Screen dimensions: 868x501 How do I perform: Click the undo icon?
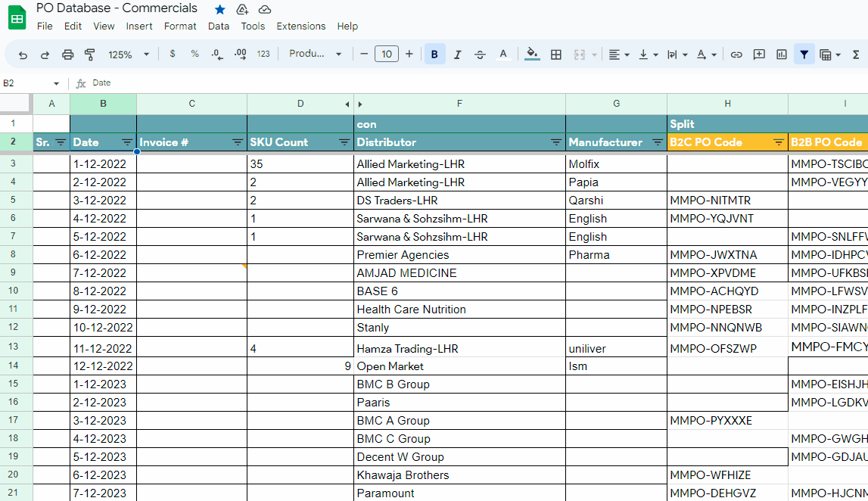pyautogui.click(x=23, y=54)
